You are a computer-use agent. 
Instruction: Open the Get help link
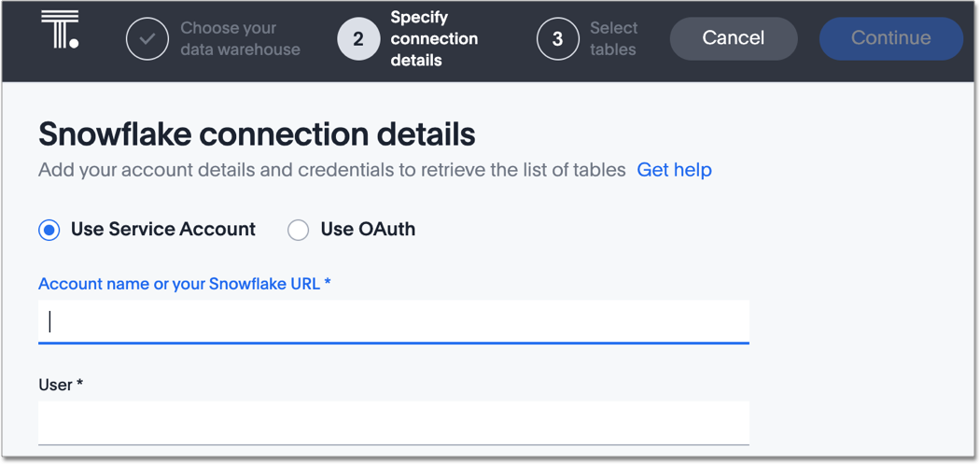tap(674, 170)
